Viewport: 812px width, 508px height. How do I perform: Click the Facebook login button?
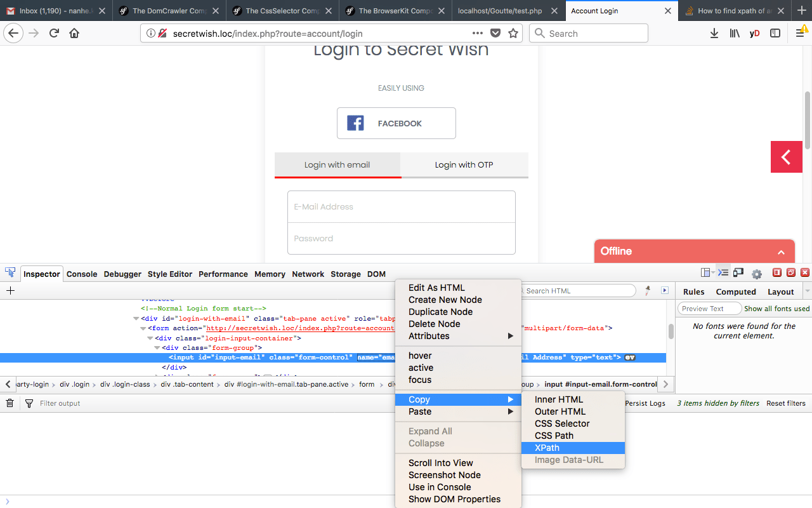coord(396,123)
